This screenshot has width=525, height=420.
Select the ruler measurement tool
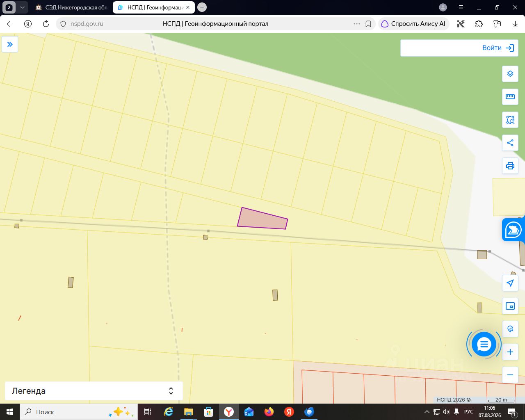coord(510,97)
